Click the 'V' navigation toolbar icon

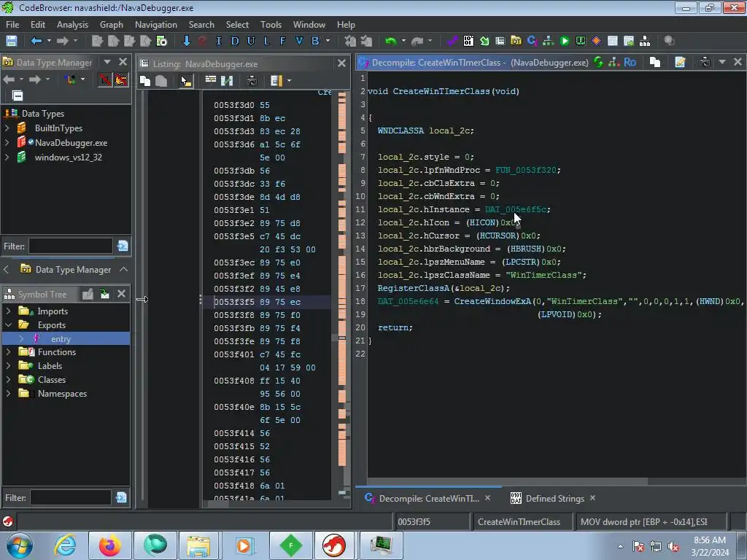tap(298, 41)
